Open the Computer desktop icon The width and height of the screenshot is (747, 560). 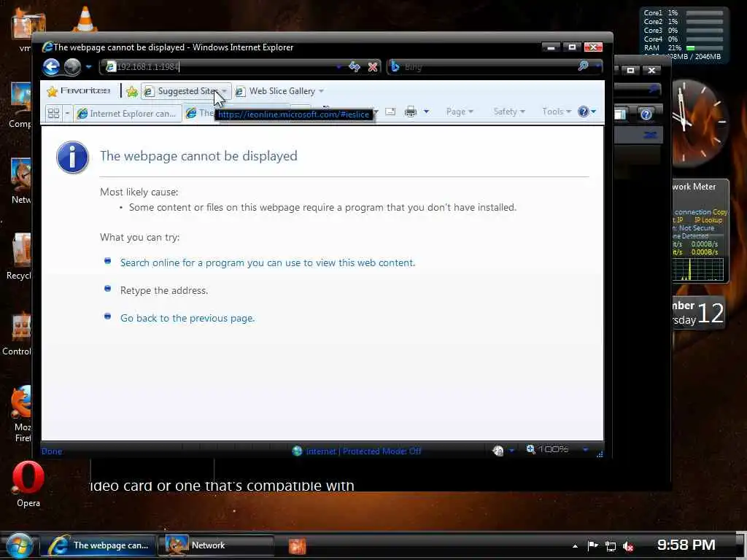point(20,105)
